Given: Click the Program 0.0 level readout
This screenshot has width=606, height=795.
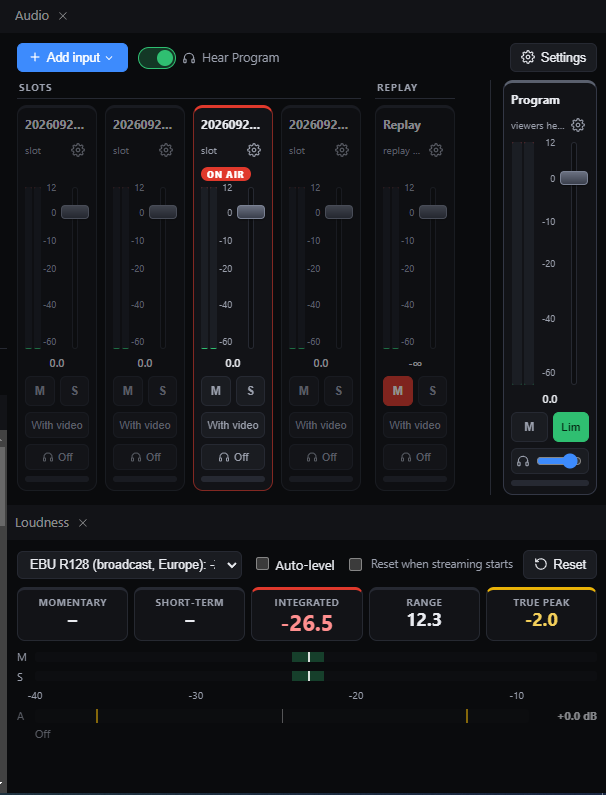Looking at the screenshot, I should (550, 399).
